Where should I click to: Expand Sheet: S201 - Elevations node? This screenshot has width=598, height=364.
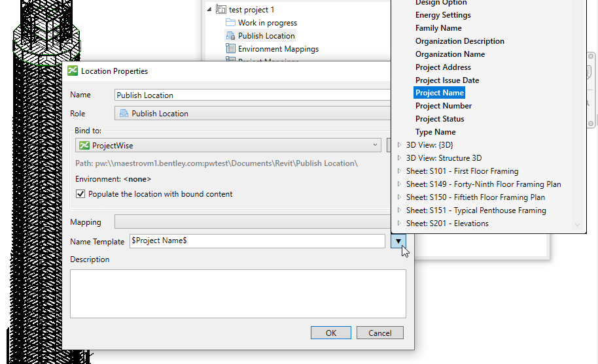click(399, 223)
